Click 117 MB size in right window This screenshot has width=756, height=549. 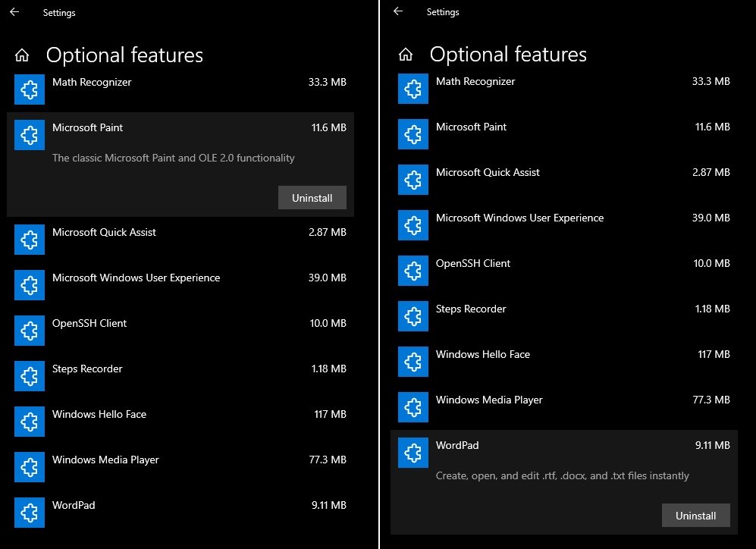[714, 354]
